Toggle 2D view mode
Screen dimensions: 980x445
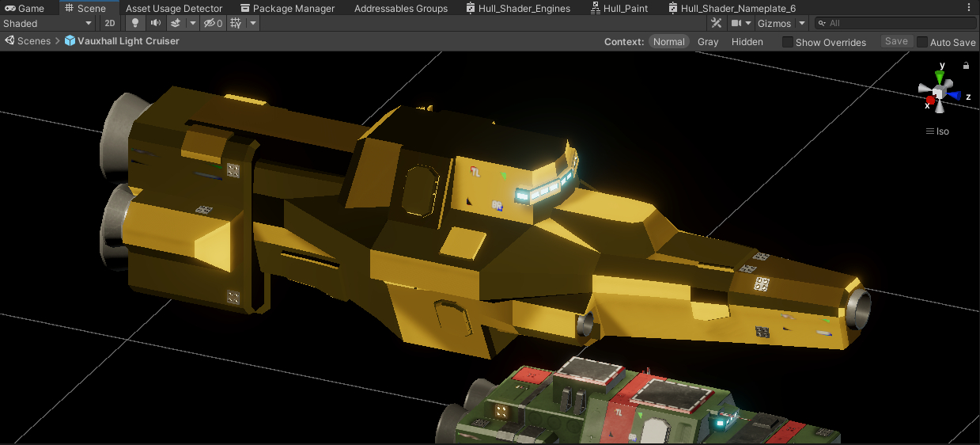(x=110, y=24)
